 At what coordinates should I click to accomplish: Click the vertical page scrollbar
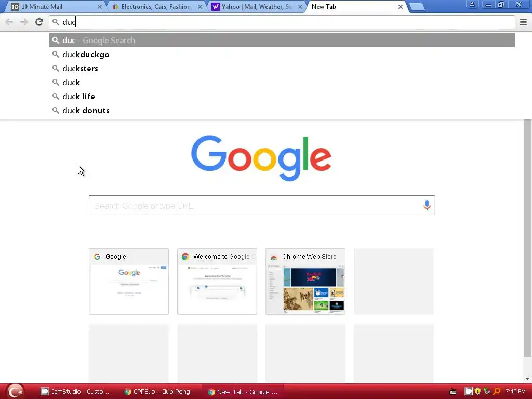tap(527, 237)
